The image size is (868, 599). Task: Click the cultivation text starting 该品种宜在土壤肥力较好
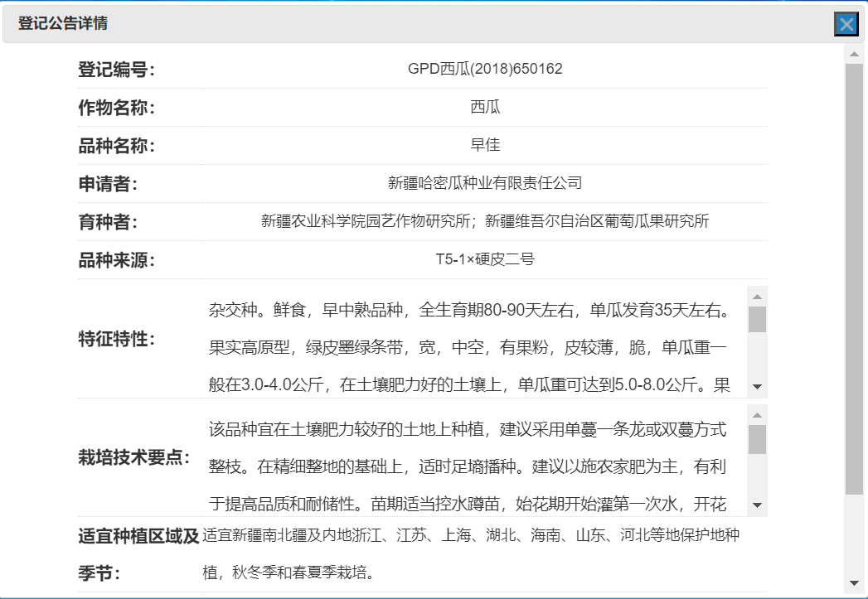pos(468,430)
